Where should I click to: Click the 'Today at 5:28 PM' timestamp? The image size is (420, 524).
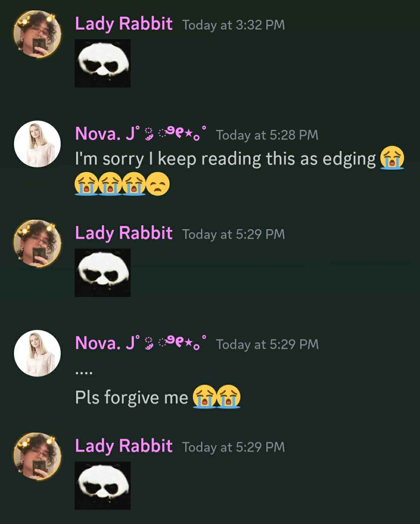pyautogui.click(x=267, y=135)
